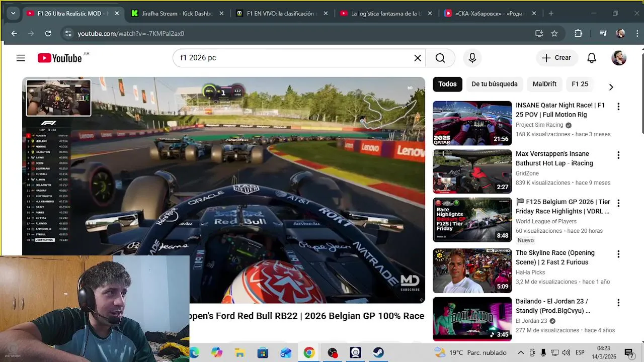Open Chrome extensions puzzle icon
Image resolution: width=644 pixels, height=362 pixels.
coord(578,33)
